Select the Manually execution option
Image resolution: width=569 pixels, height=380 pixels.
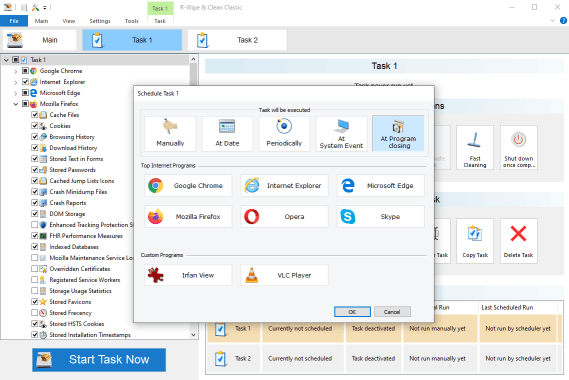coord(170,134)
